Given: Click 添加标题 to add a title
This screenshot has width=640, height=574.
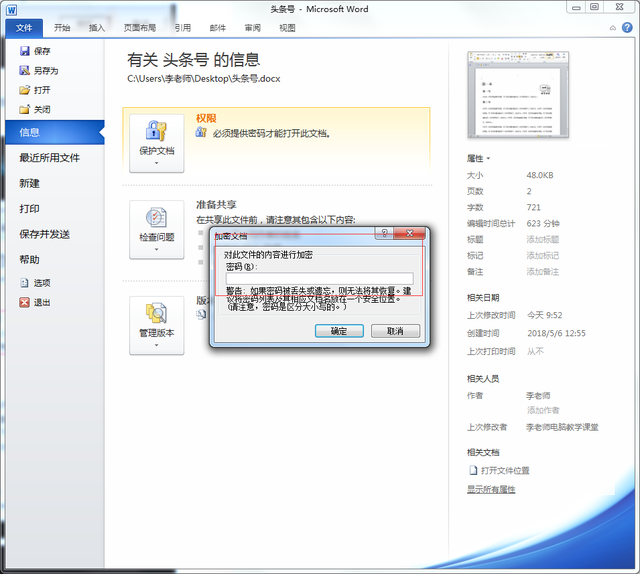Looking at the screenshot, I should [x=543, y=240].
